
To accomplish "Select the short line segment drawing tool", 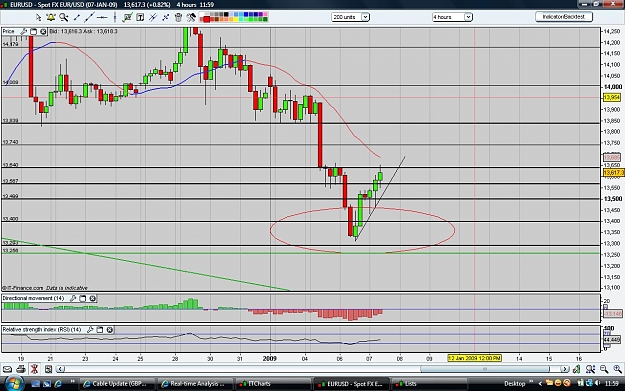I will (77, 17).
